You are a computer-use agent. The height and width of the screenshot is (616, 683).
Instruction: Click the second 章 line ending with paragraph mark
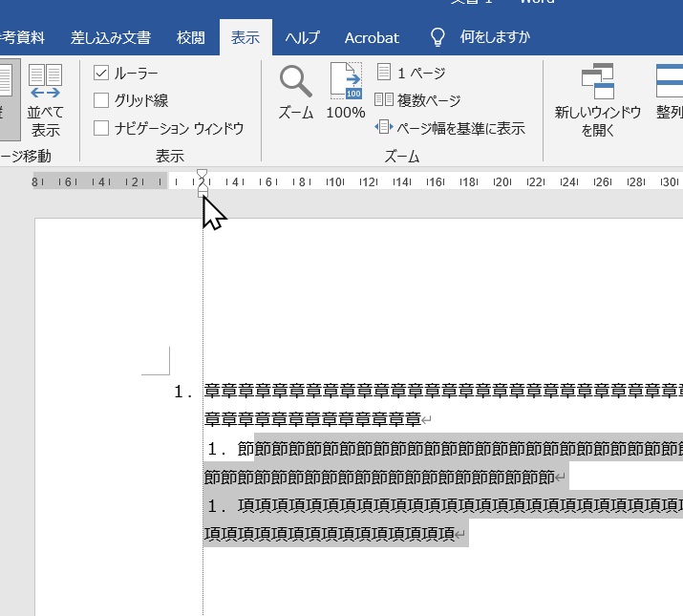pyautogui.click(x=318, y=419)
